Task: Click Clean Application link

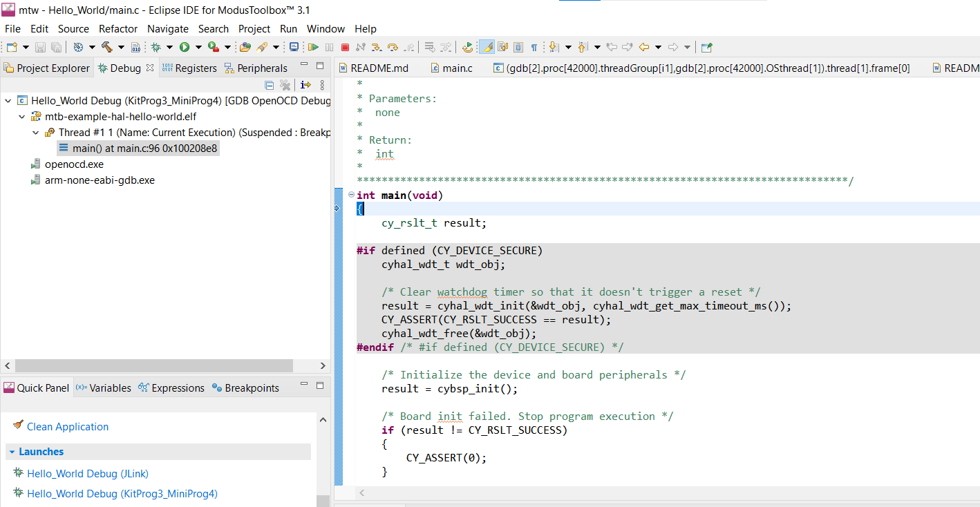Action: coord(68,426)
